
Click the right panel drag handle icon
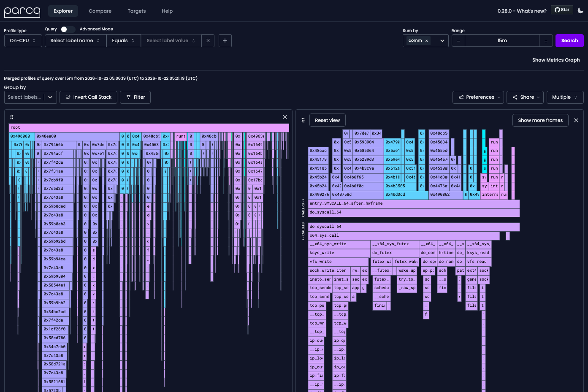click(303, 120)
